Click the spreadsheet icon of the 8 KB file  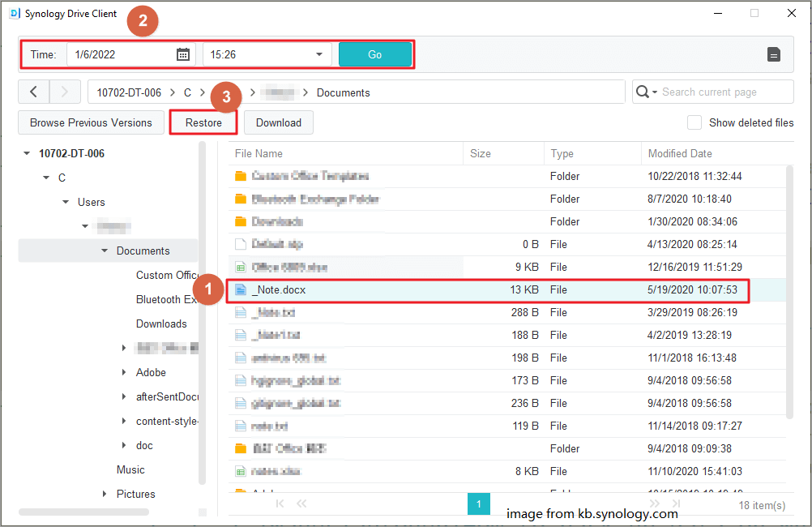point(241,472)
